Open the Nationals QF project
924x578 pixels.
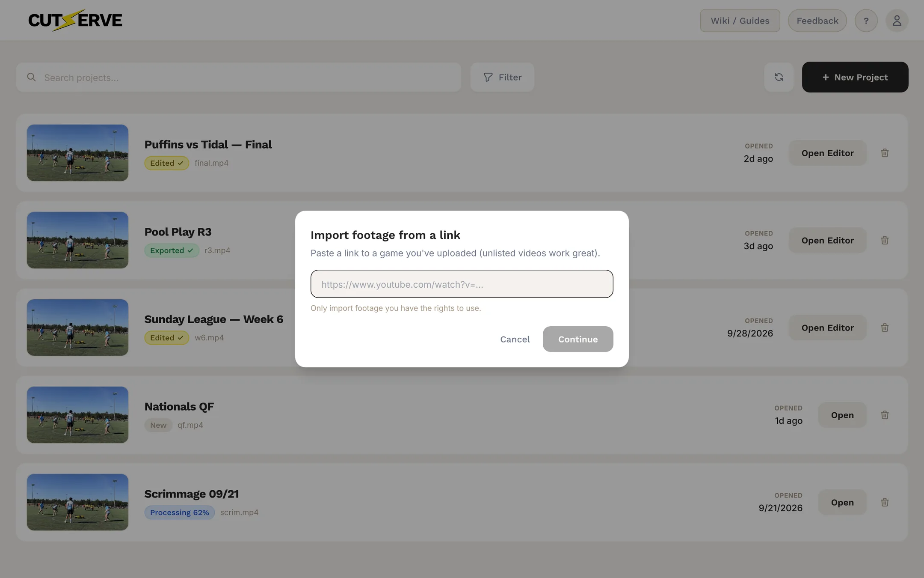pyautogui.click(x=842, y=415)
